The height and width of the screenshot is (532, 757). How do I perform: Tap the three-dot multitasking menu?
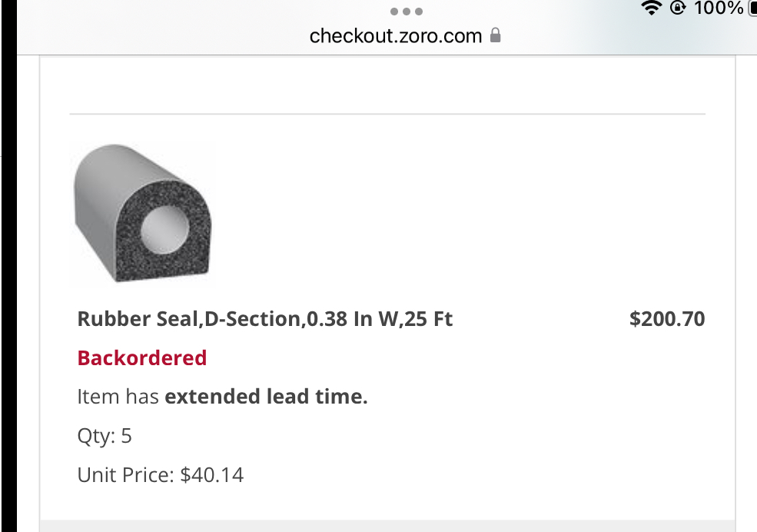pyautogui.click(x=406, y=12)
